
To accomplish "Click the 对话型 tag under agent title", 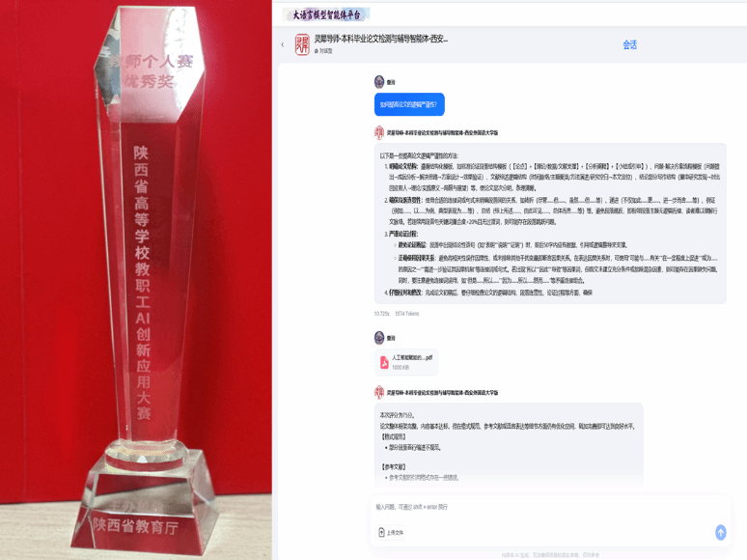I will tap(323, 51).
